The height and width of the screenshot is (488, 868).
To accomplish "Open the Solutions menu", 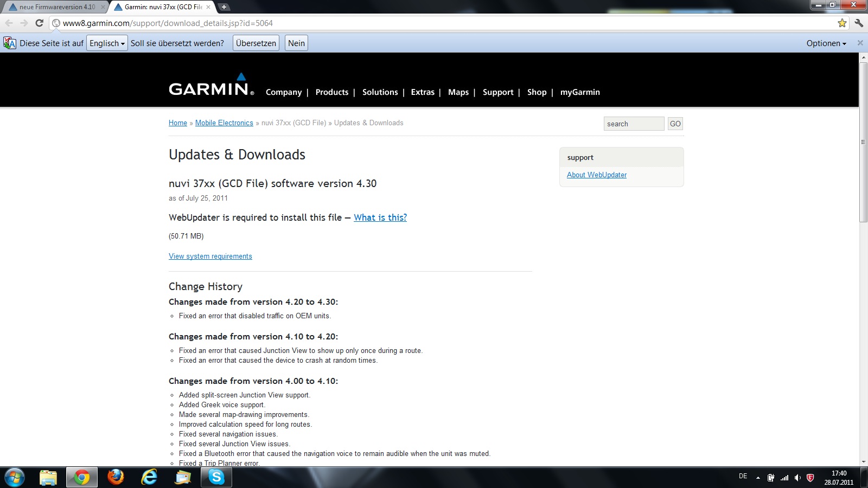I will pyautogui.click(x=380, y=92).
